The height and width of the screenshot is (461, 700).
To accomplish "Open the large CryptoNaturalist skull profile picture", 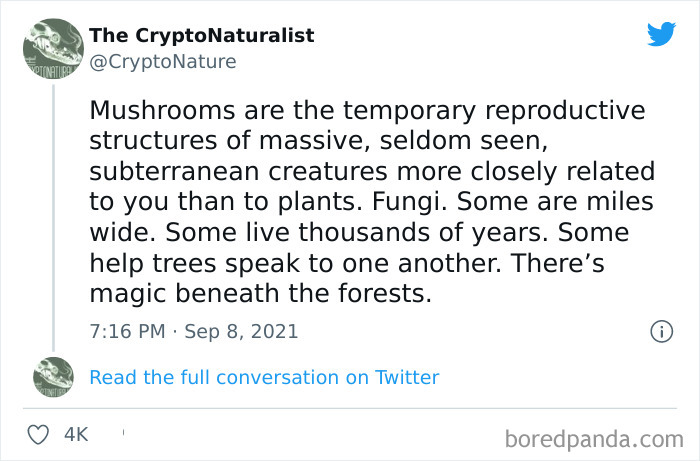I will point(53,49).
